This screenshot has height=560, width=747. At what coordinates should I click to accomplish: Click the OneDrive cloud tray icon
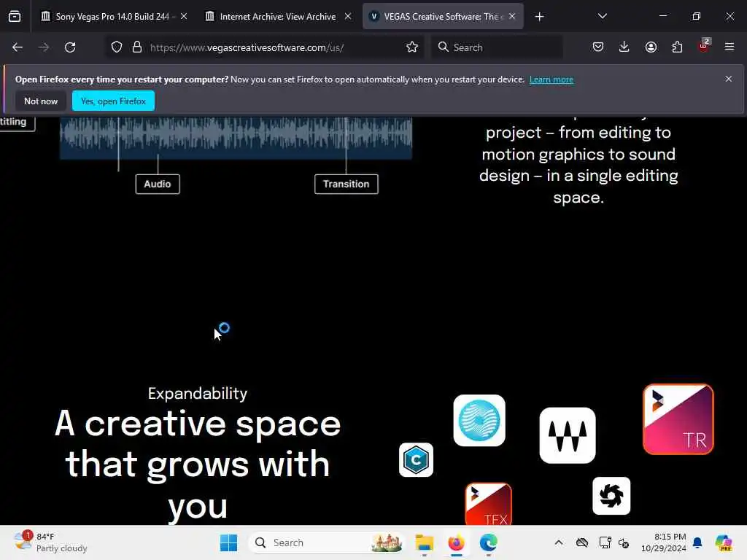click(x=581, y=542)
